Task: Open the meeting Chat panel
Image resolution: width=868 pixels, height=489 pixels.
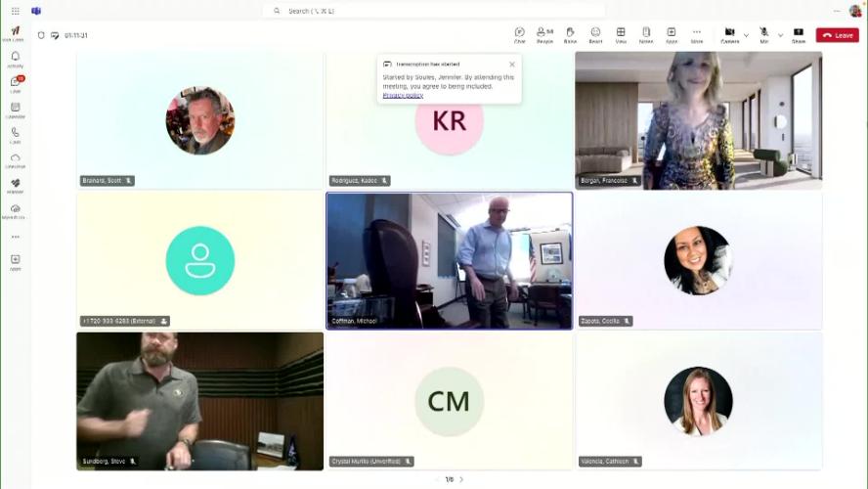Action: (x=519, y=34)
